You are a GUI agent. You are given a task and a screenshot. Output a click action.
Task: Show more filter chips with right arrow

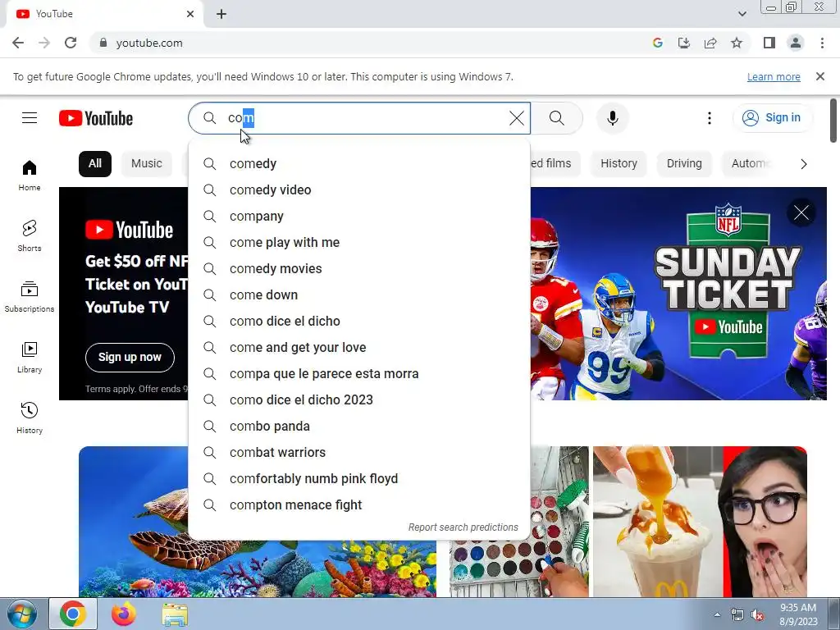click(x=804, y=164)
